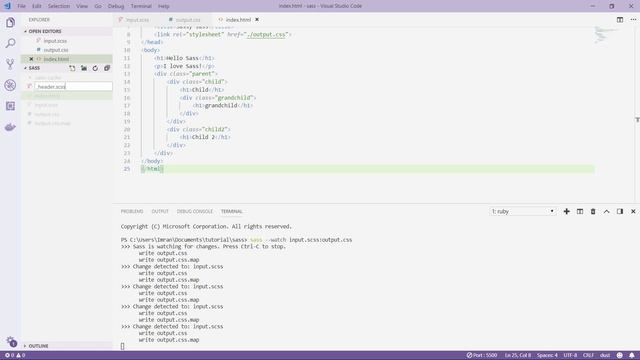This screenshot has height=360, width=640.
Task: Add a new terminal with plus icon
Action: pos(567,211)
